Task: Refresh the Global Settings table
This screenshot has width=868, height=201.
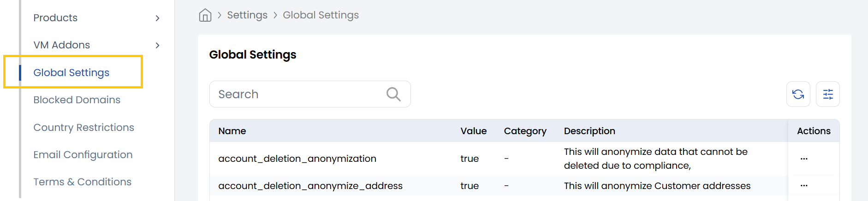Action: click(x=798, y=94)
